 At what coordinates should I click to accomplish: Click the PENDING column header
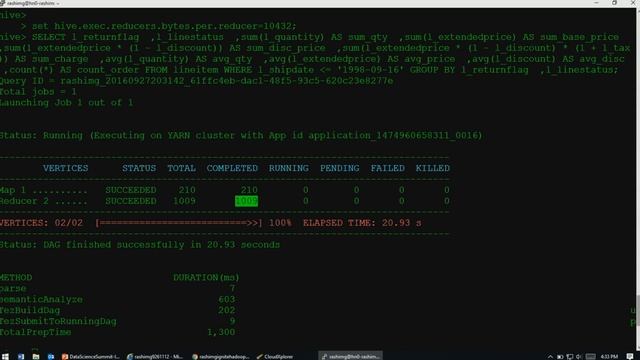click(x=339, y=168)
